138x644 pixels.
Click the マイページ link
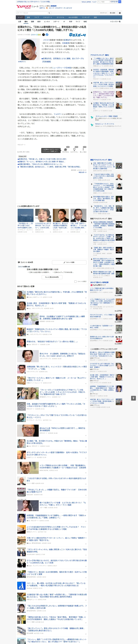[103, 13]
